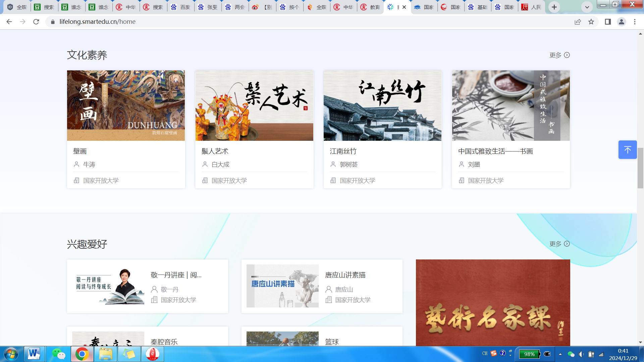Open a new browser tab
The width and height of the screenshot is (644, 362).
pos(554,7)
